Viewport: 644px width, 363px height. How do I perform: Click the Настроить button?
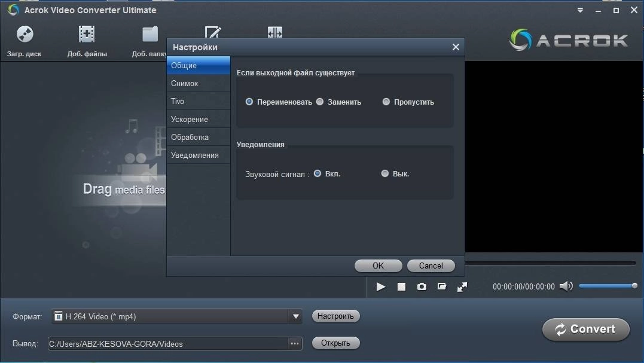(x=335, y=316)
